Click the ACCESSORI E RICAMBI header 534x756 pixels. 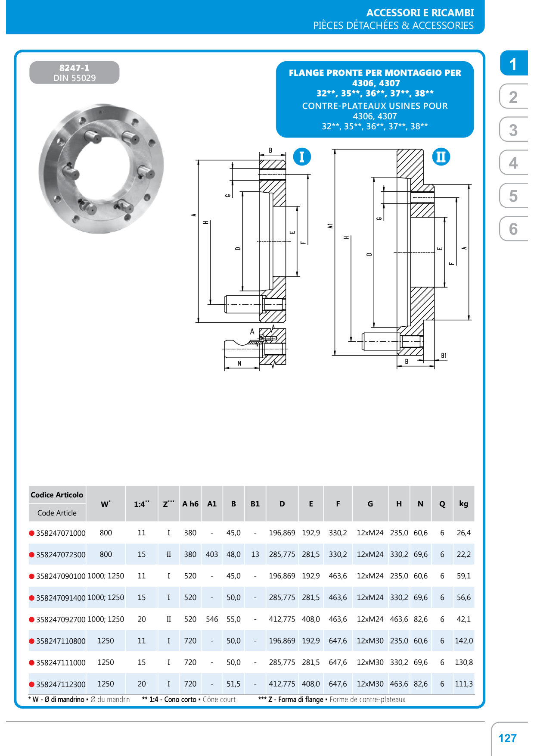tap(420, 12)
